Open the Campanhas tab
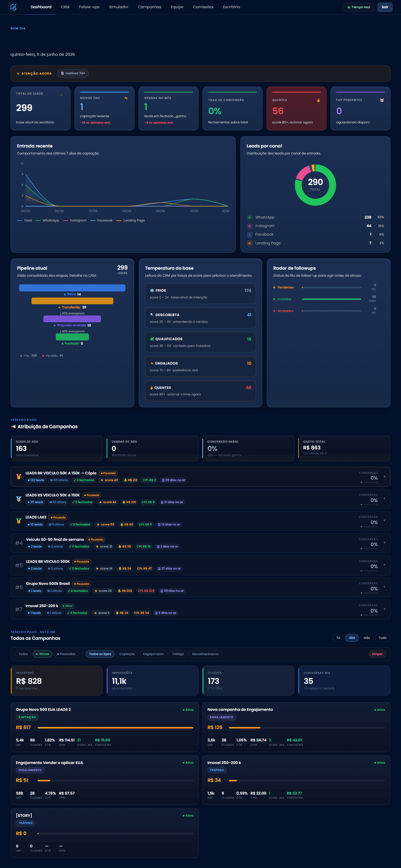The height and width of the screenshot is (868, 401). click(x=149, y=7)
